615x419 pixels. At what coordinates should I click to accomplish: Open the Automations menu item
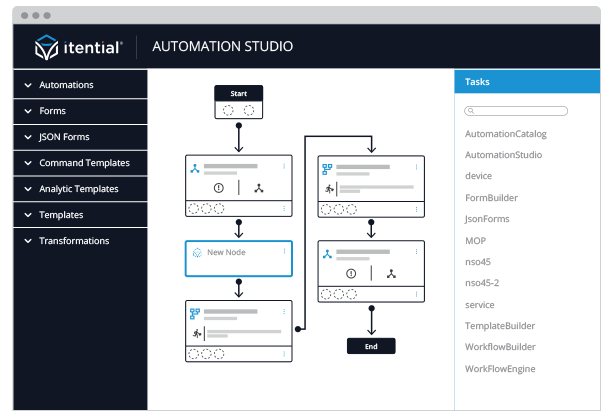tap(80, 85)
